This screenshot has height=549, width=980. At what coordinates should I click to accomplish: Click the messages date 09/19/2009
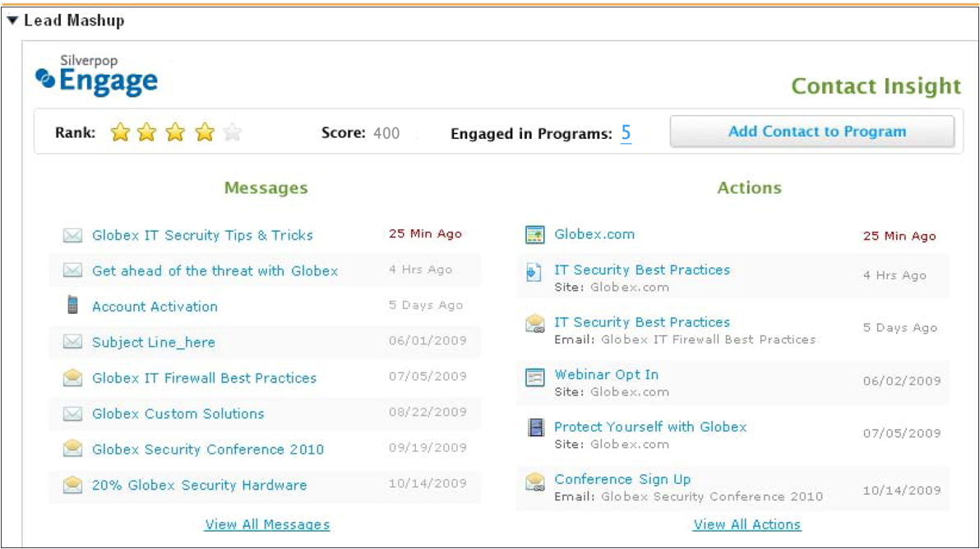(x=428, y=447)
